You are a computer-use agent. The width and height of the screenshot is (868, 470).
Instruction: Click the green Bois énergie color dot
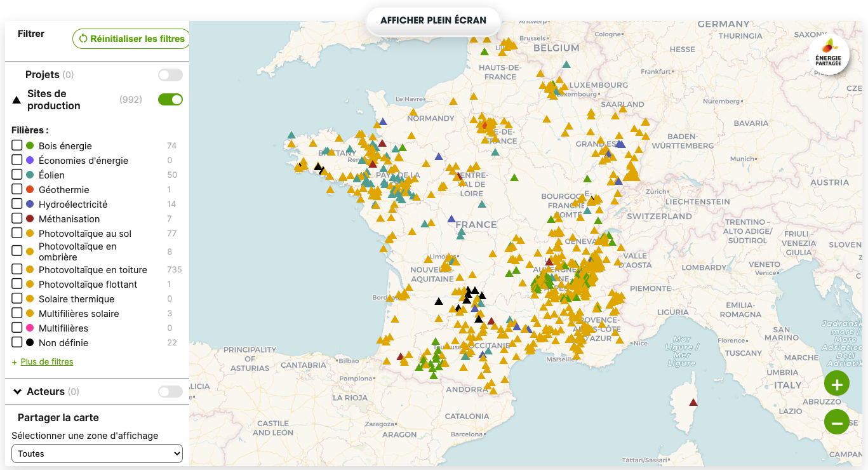point(30,146)
